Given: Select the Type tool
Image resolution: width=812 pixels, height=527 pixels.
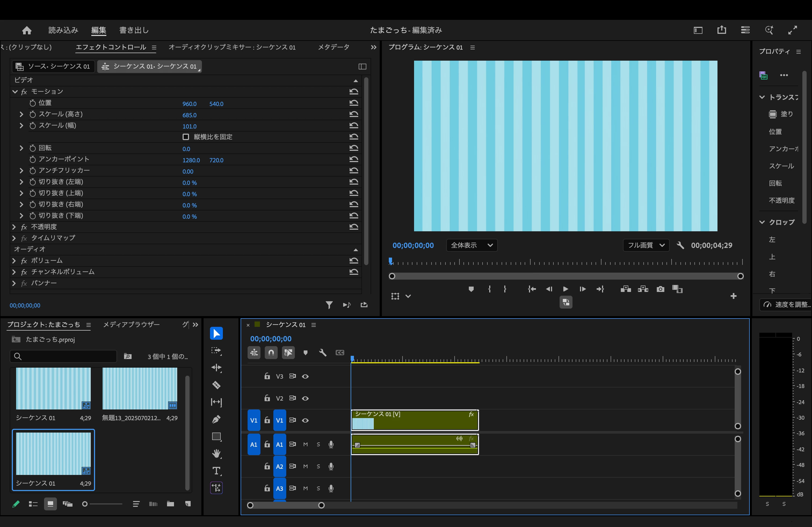Looking at the screenshot, I should [x=216, y=471].
